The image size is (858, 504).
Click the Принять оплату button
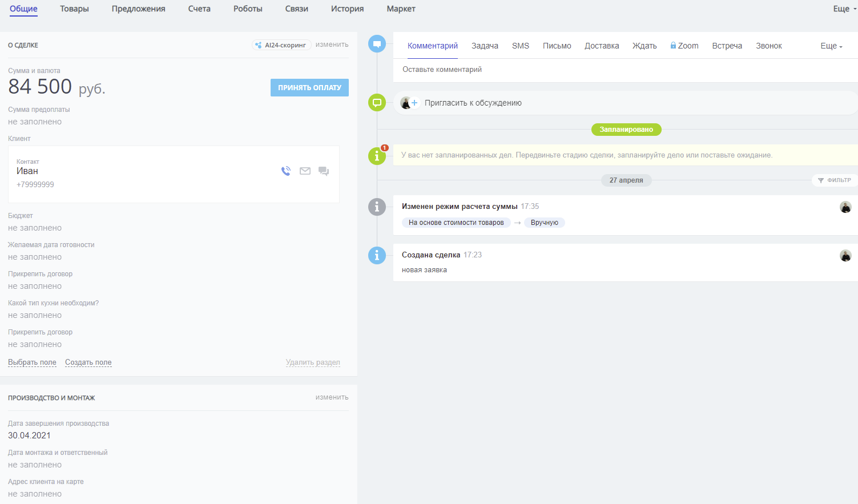click(309, 87)
